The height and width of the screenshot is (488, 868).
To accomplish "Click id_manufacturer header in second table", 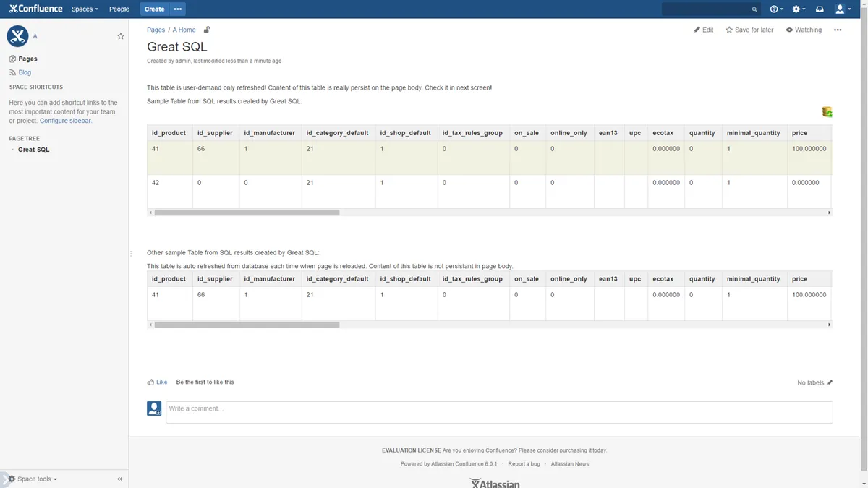I will 269,279.
